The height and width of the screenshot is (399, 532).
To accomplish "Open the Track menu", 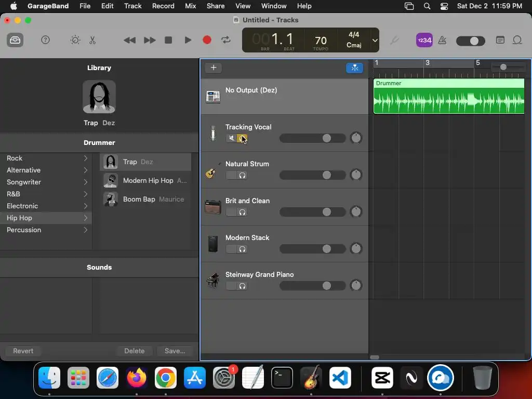I will coord(132,6).
